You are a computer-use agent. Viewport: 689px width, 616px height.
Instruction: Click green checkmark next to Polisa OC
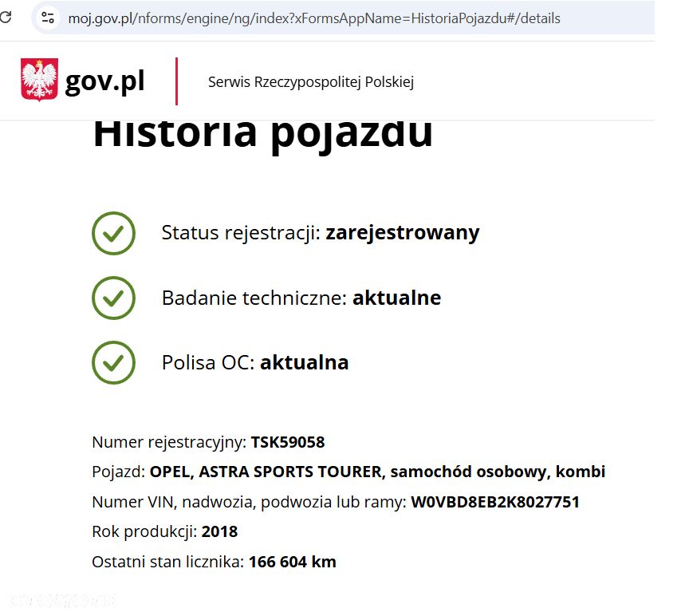(113, 363)
